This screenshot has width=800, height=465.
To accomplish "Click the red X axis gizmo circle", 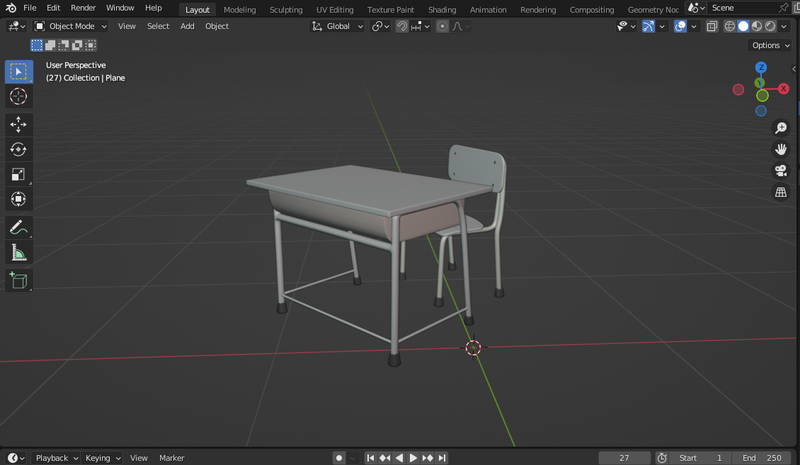I will click(x=784, y=89).
